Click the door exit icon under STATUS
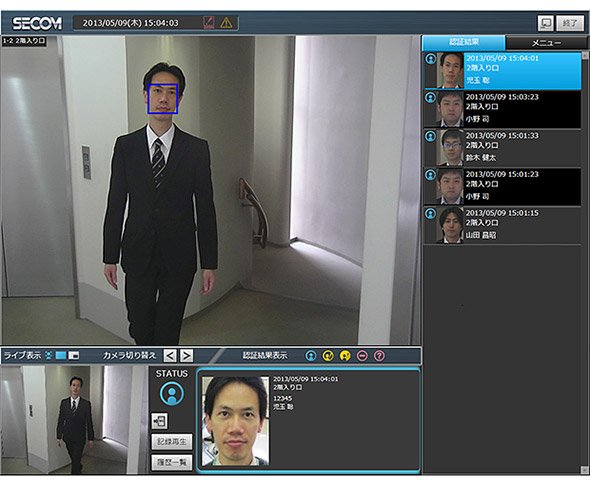The height and width of the screenshot is (485, 590). tap(160, 421)
